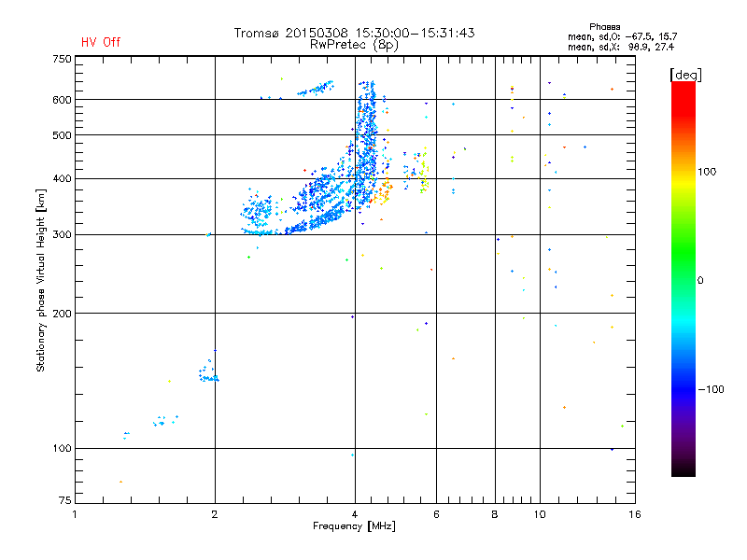Click the x-axis label '16'

tap(635, 514)
